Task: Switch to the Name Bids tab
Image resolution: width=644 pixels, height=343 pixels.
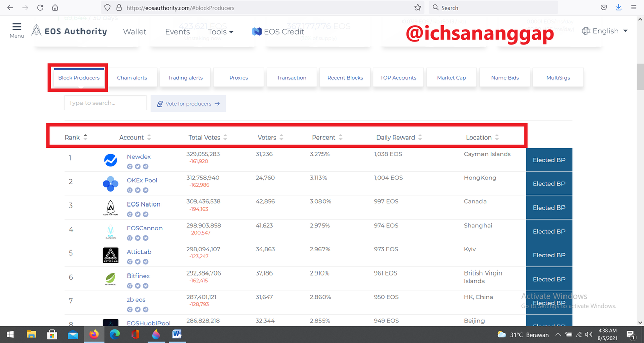Action: [505, 78]
